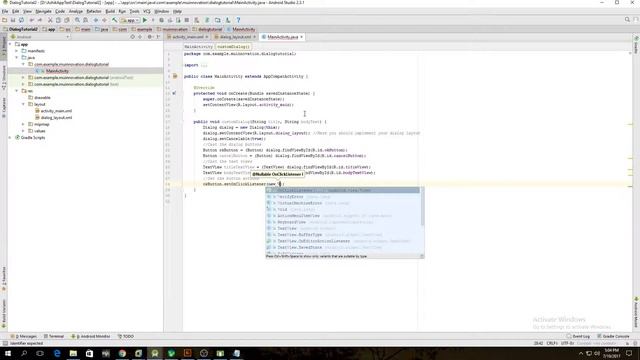Open the Android Monitor tool window

pos(91,336)
